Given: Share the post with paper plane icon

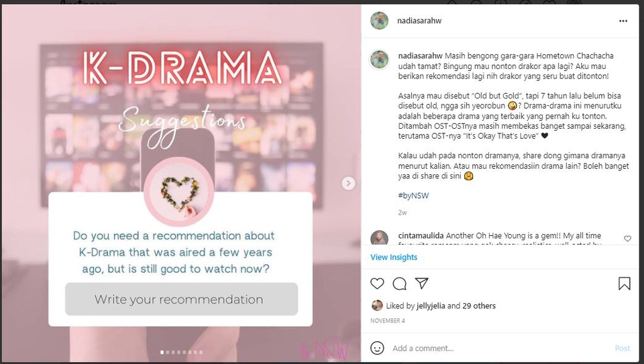Looking at the screenshot, I should tap(422, 283).
